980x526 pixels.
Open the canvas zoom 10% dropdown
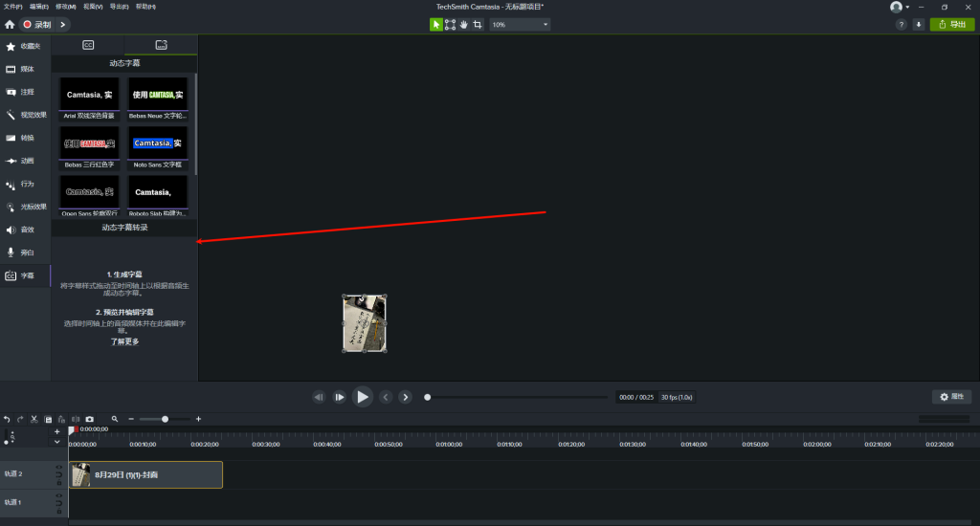point(520,25)
